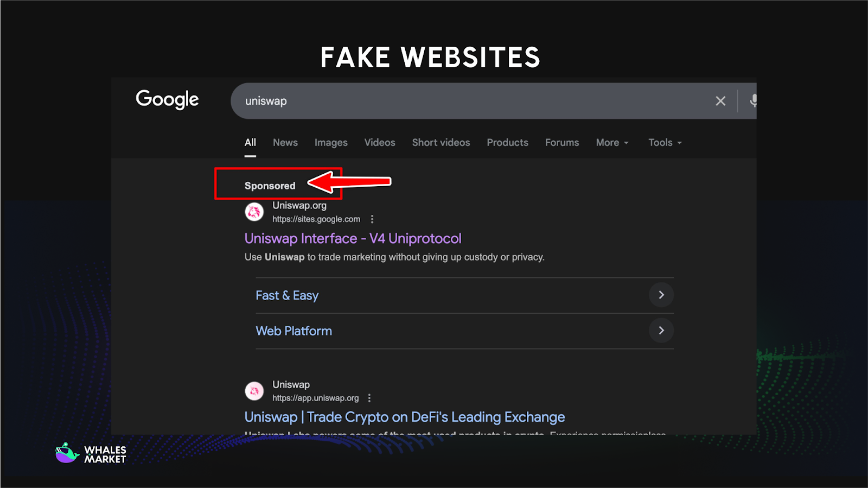Select the Products search filter
Viewport: 868px width, 488px height.
[507, 142]
